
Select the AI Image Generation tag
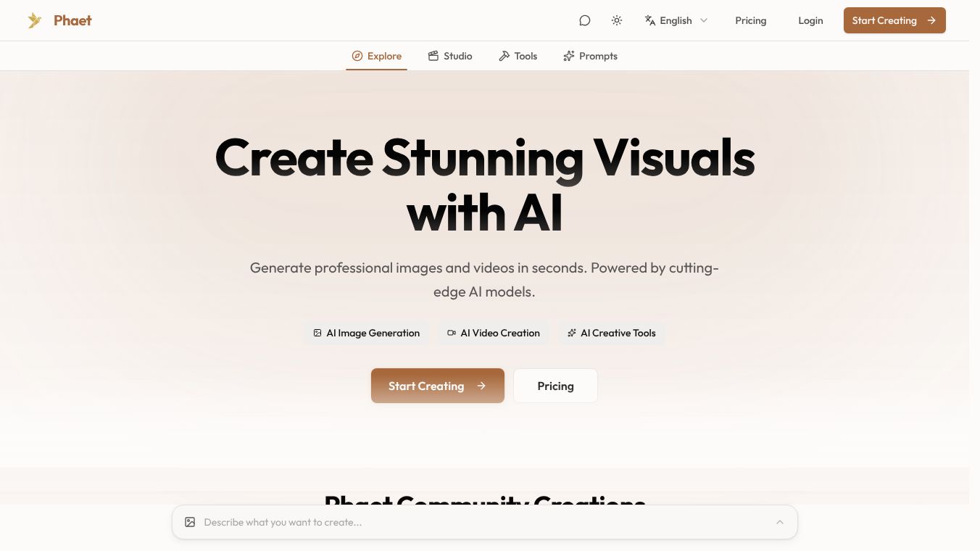[367, 333]
